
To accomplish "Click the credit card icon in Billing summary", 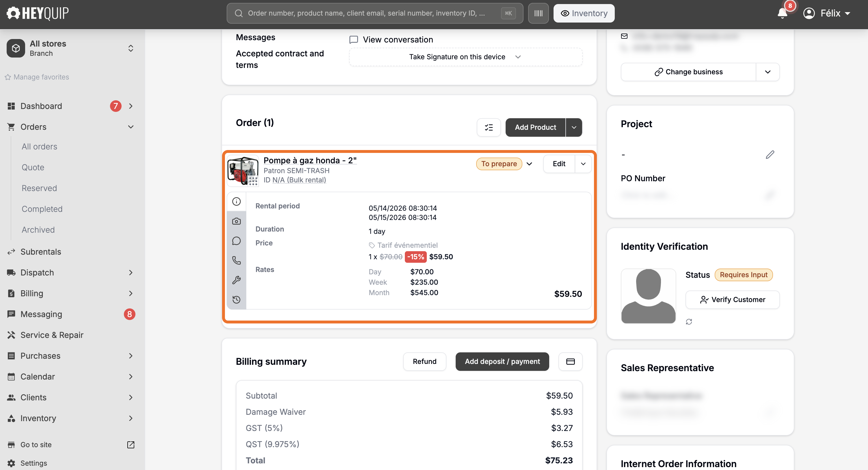I will click(x=570, y=361).
